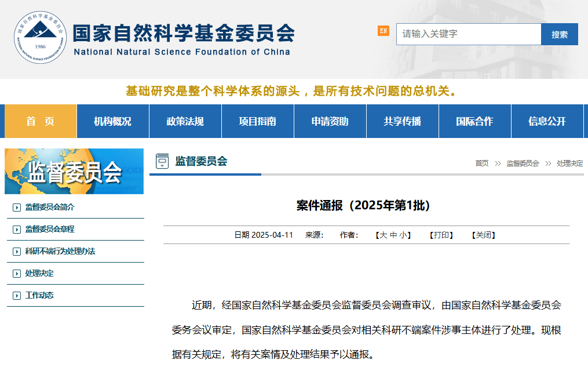Click the NSFC circular logo
Image resolution: width=588 pixels, height=378 pixels.
pyautogui.click(x=40, y=37)
